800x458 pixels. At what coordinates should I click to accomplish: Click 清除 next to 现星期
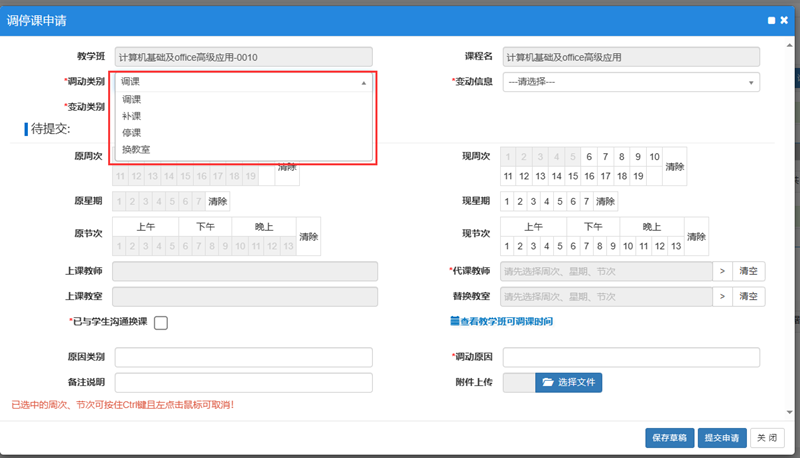pos(605,201)
